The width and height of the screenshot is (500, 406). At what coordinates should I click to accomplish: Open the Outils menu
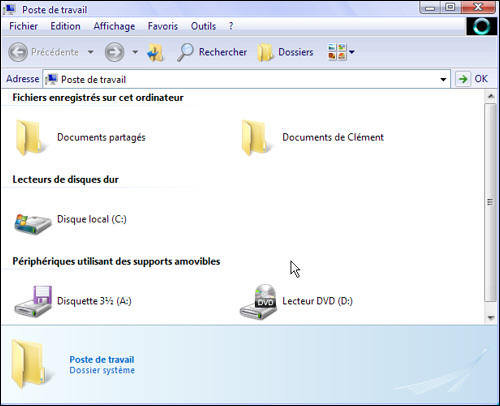click(203, 26)
